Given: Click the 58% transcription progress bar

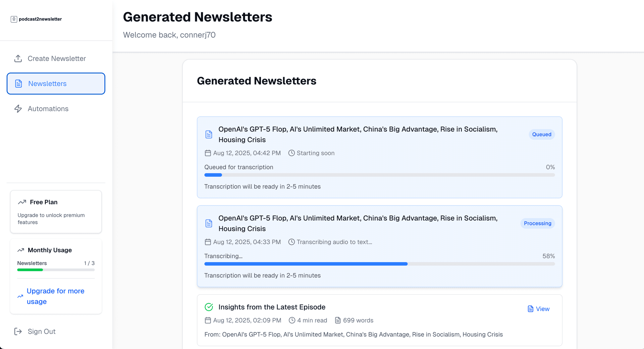Looking at the screenshot, I should (379, 264).
